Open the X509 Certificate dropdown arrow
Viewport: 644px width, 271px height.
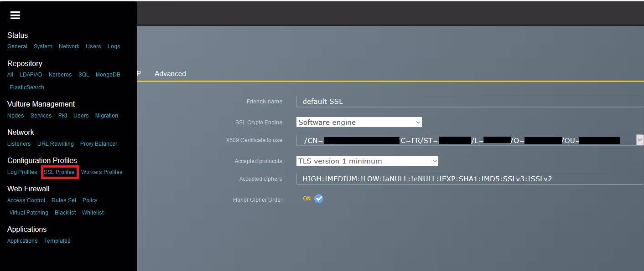(x=639, y=140)
